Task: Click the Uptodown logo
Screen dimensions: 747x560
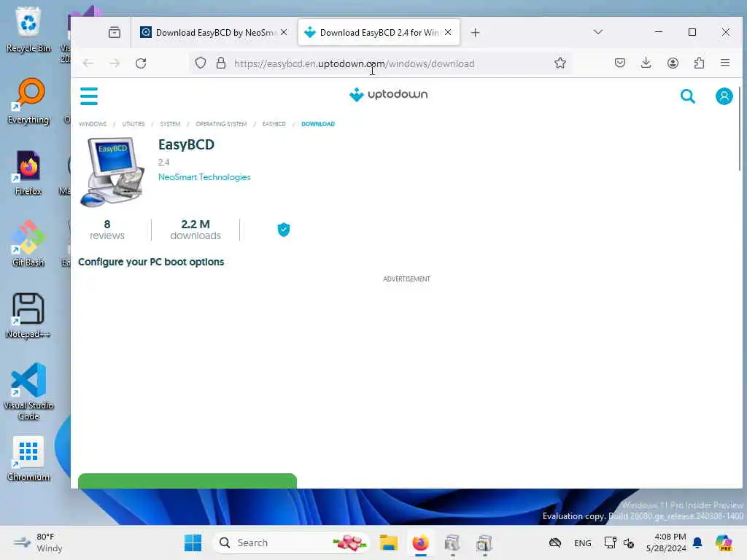Action: point(388,94)
